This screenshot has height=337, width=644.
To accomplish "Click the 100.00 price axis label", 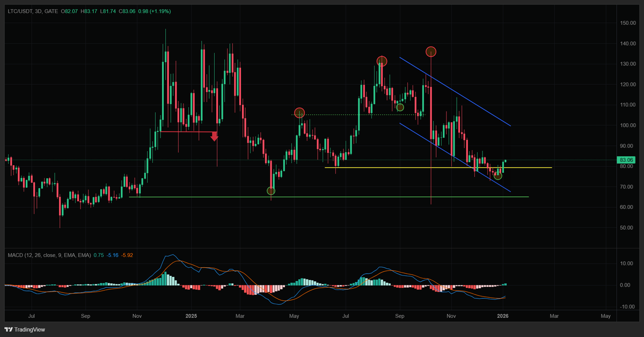I will [x=627, y=125].
